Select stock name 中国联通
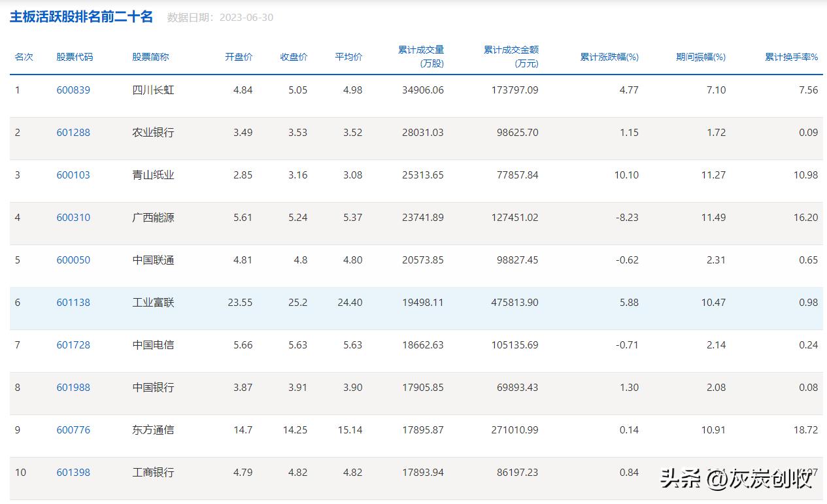This screenshot has width=827, height=504. (153, 260)
